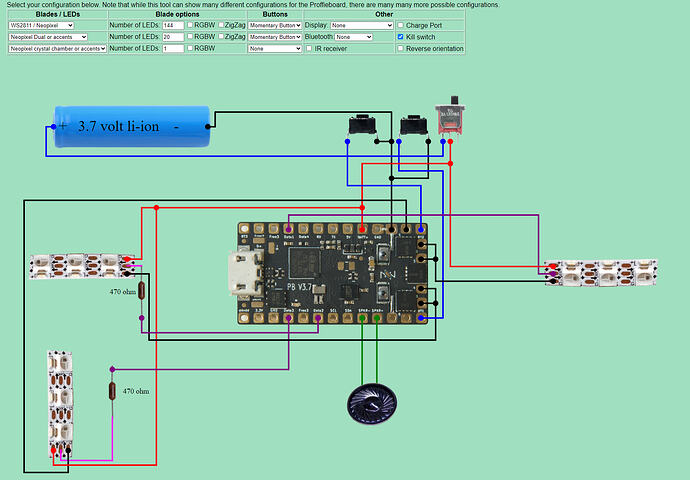Click the "470 ohm" label beside the upper resistor
690x480 pixels.
pyautogui.click(x=123, y=292)
